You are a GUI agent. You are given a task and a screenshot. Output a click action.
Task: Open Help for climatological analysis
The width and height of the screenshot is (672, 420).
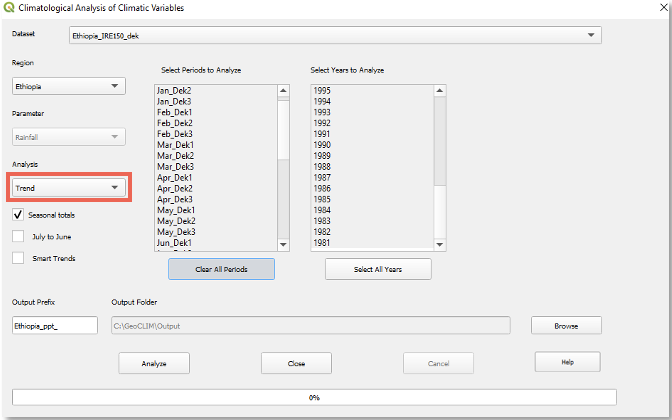tap(567, 361)
